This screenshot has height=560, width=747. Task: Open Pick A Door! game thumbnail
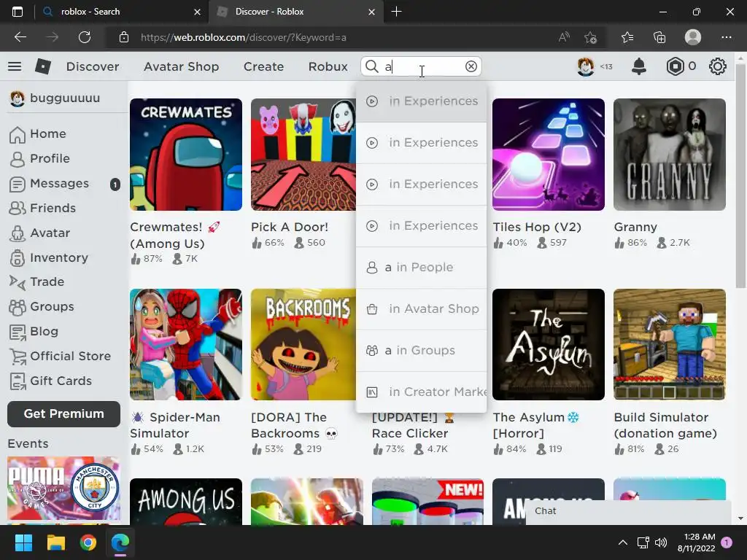(x=303, y=155)
